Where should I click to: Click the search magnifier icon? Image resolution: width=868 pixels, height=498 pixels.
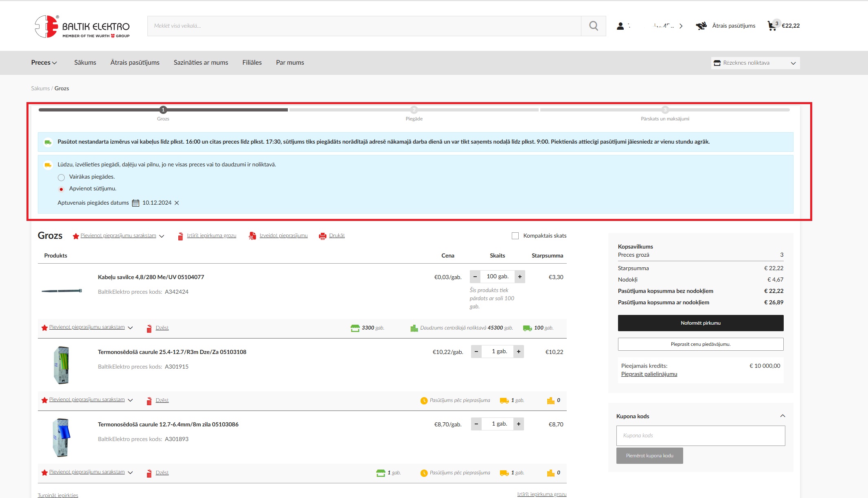594,26
